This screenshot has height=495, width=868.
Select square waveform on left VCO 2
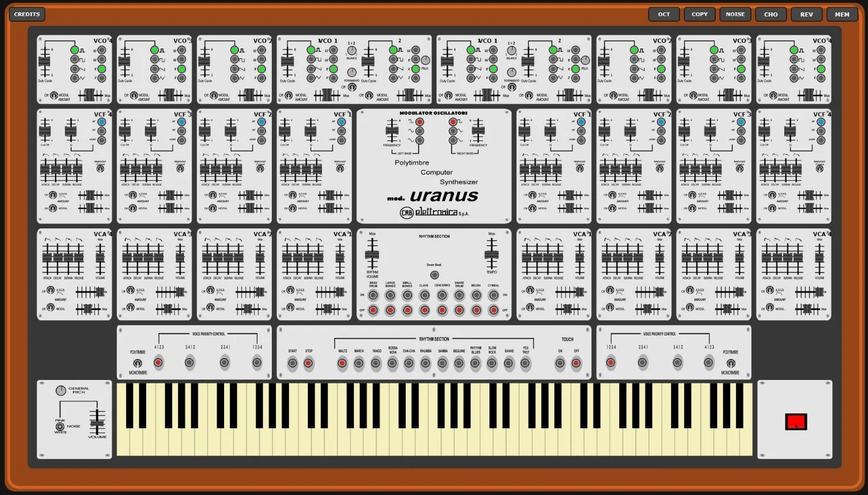(x=235, y=60)
